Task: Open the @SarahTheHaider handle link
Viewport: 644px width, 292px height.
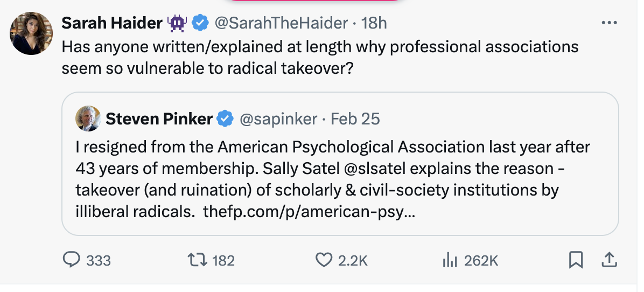Action: 281,23
